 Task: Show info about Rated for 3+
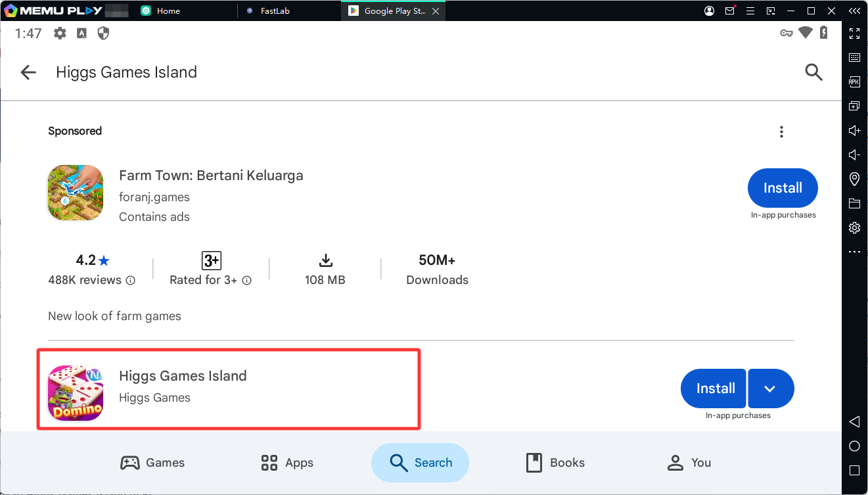point(247,281)
